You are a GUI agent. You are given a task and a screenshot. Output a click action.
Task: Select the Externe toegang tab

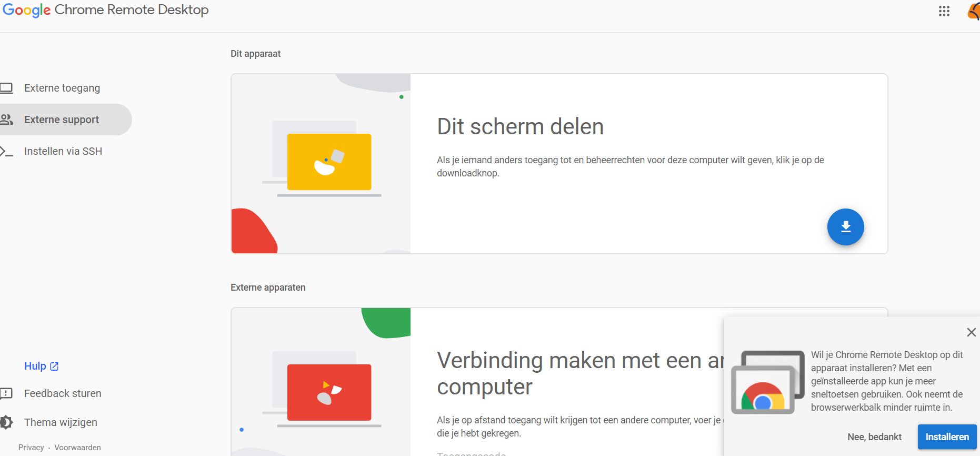[x=62, y=88]
